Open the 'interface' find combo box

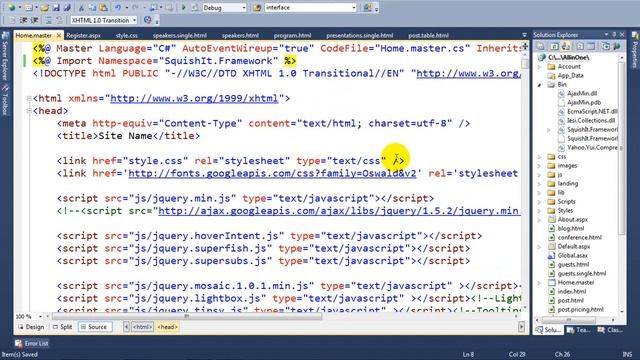click(x=310, y=7)
